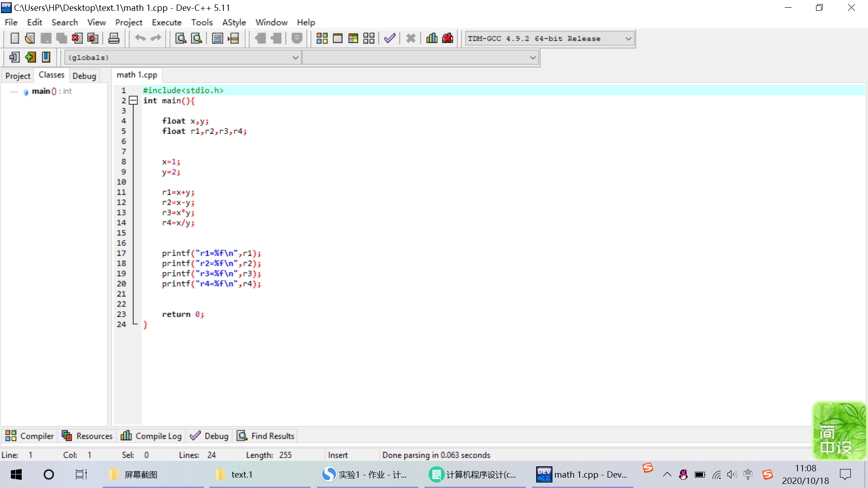This screenshot has width=868, height=488.
Task: Open the Find Results tab
Action: 266,436
